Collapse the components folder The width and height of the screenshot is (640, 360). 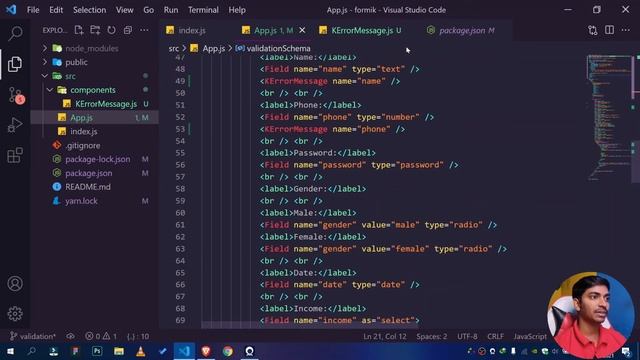tap(50, 90)
